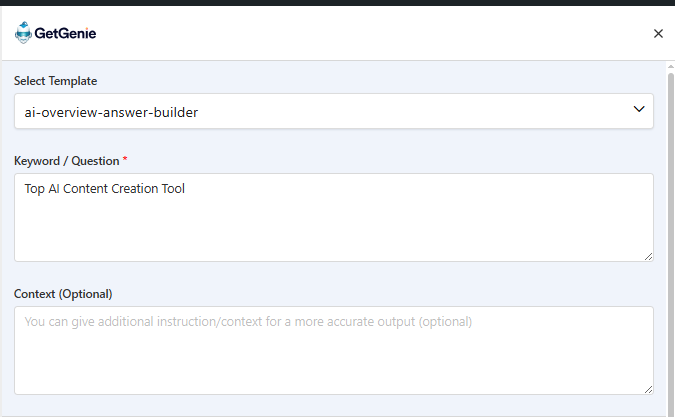Grab the Keyword / Question box resize handle
675x417 pixels.
[x=648, y=256]
